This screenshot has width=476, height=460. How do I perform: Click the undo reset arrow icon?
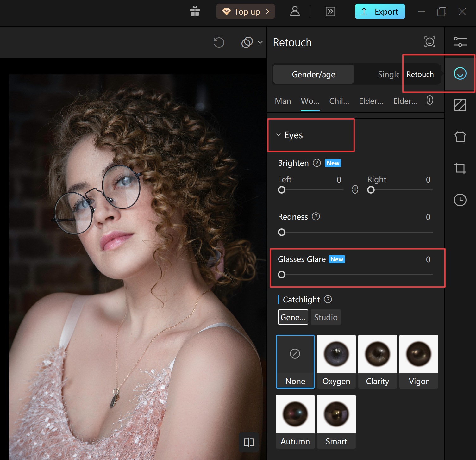tap(219, 42)
